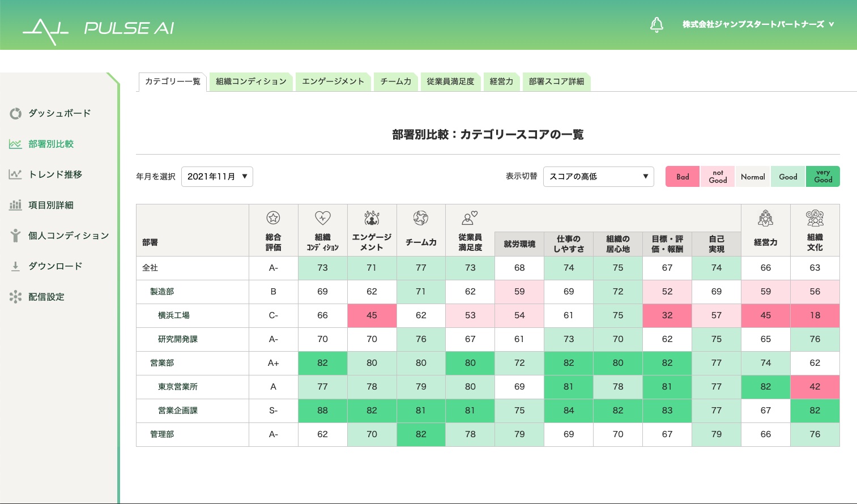Switch to the エンゲージメント tab
Image resolution: width=857 pixels, height=504 pixels.
click(x=333, y=82)
